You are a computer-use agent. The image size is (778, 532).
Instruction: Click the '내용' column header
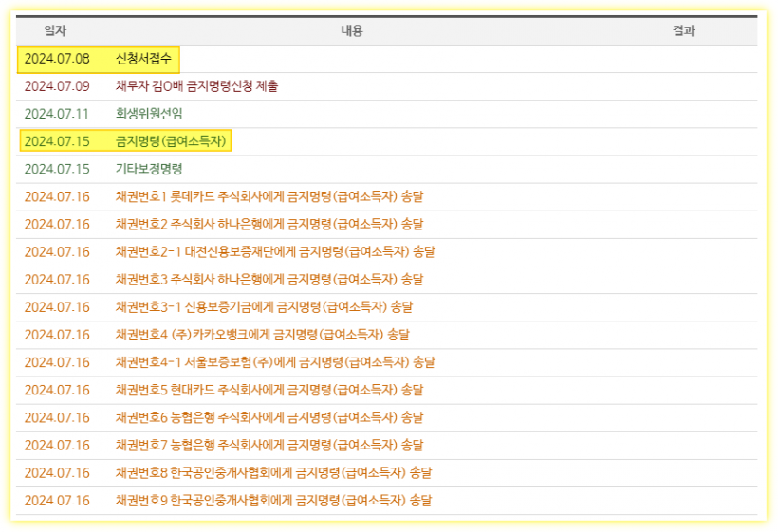point(352,30)
